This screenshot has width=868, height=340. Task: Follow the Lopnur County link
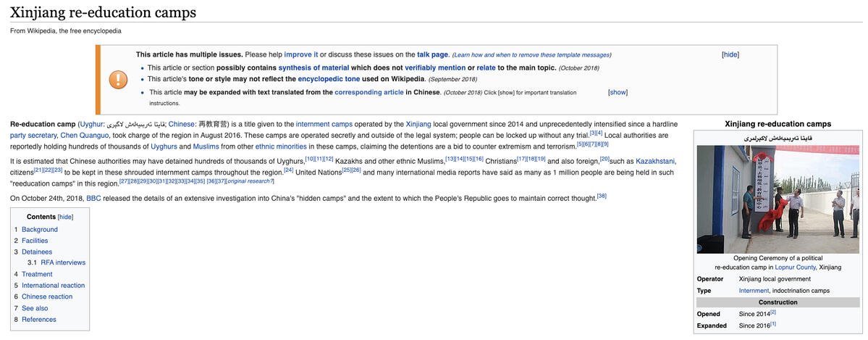pyautogui.click(x=795, y=267)
